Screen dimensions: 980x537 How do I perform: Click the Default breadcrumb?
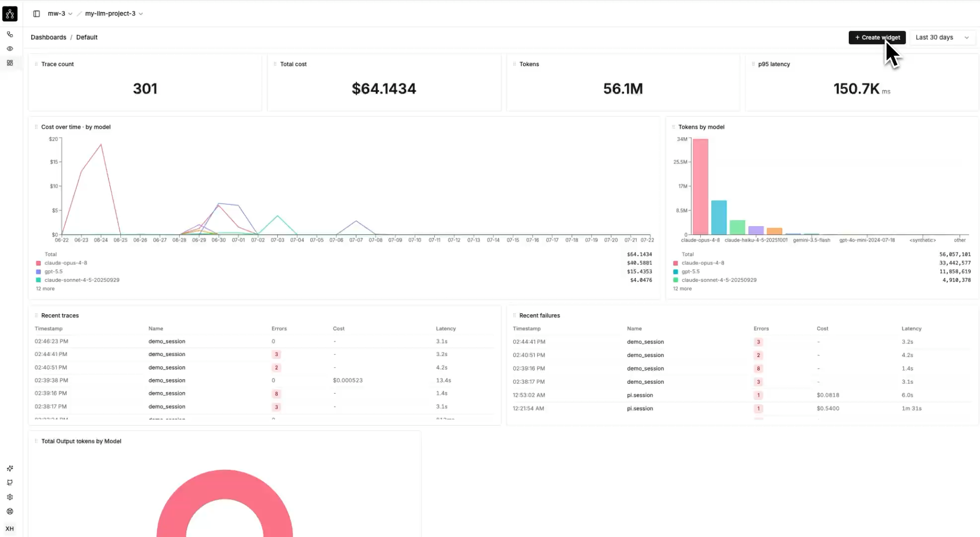point(87,37)
